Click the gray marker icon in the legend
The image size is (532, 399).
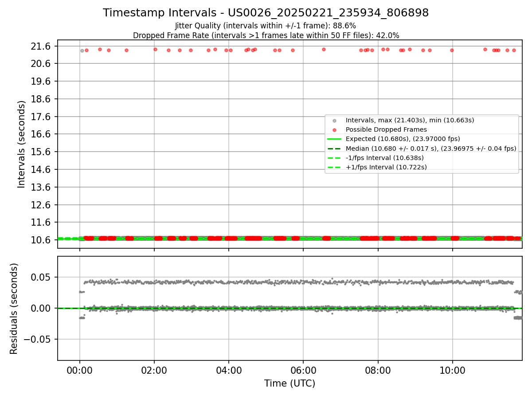coord(335,121)
